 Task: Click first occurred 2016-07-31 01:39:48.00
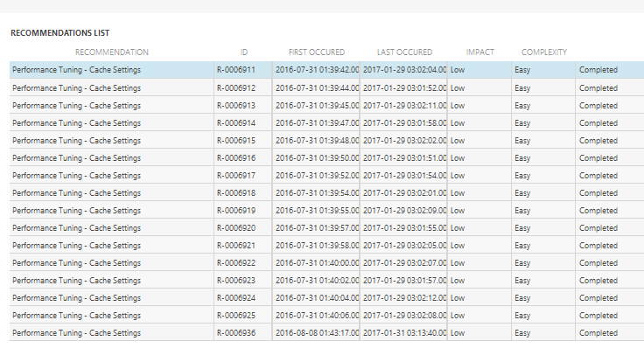click(317, 141)
